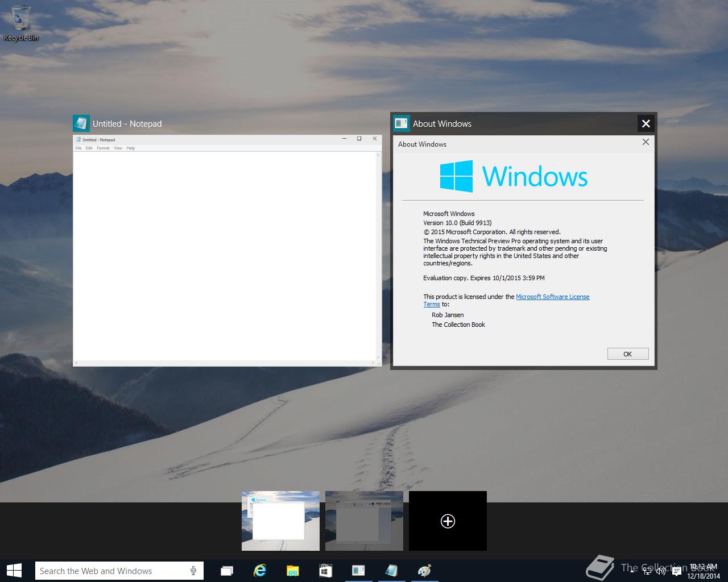Add a new virtual desktop
Screen dimensions: 728x582
point(448,521)
